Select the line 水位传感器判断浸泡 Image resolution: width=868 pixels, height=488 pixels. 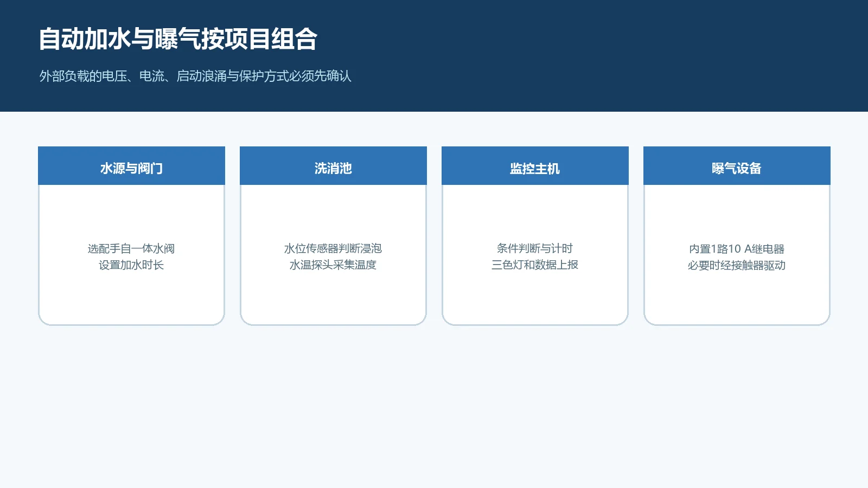[333, 249]
